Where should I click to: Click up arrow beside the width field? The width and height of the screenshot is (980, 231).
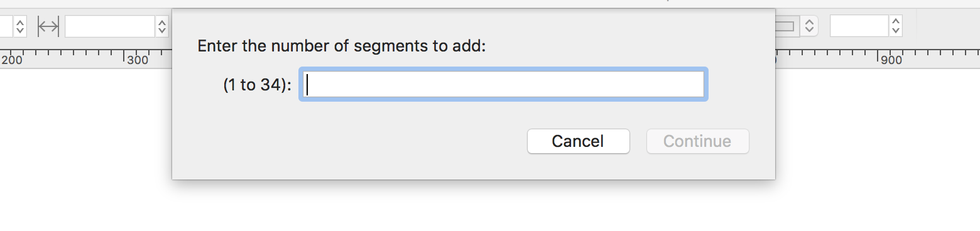click(x=162, y=22)
